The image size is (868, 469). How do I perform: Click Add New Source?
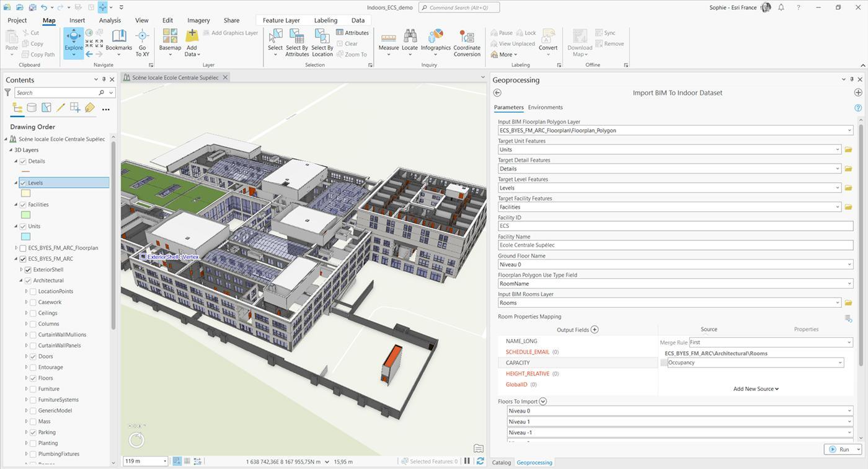(756, 389)
